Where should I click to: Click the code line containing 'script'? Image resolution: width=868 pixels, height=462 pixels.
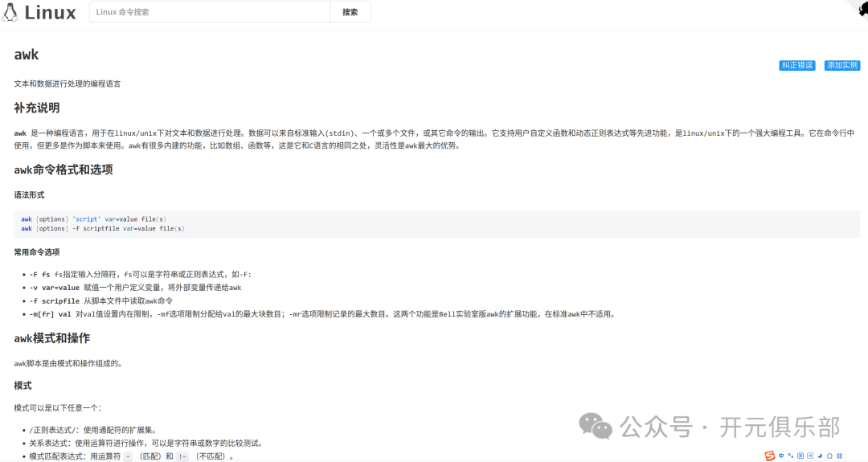click(x=93, y=219)
